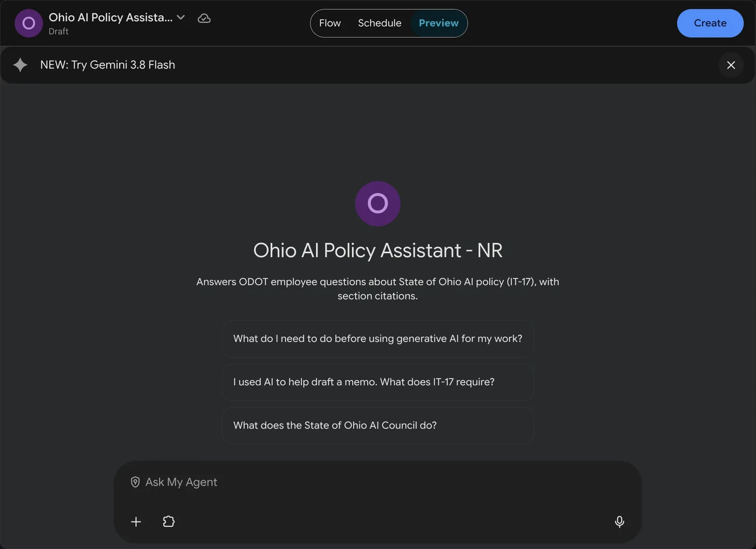Screen dimensions: 756x549
Task: Switch to the Flow tab
Action: tap(330, 23)
